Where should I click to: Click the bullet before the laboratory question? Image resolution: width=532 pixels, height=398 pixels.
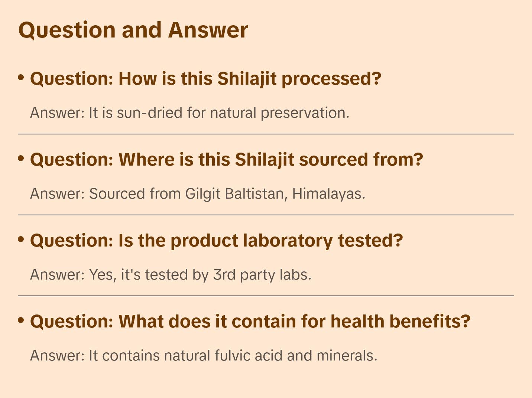click(x=21, y=239)
